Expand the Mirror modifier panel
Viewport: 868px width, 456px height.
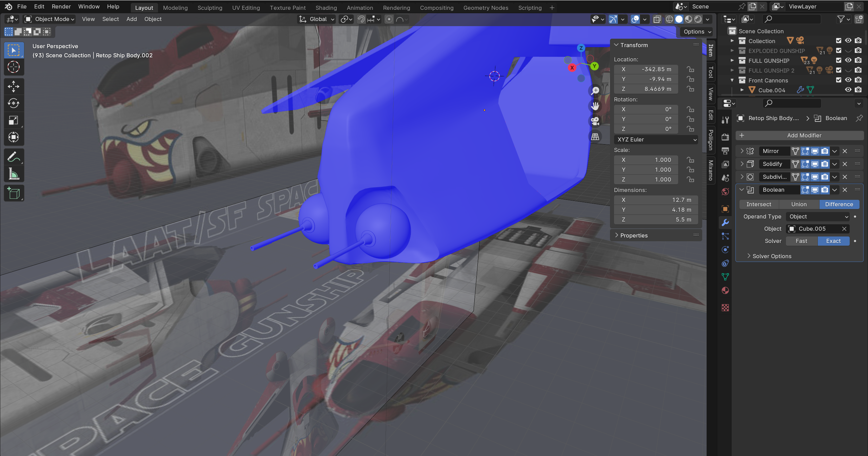click(x=742, y=151)
